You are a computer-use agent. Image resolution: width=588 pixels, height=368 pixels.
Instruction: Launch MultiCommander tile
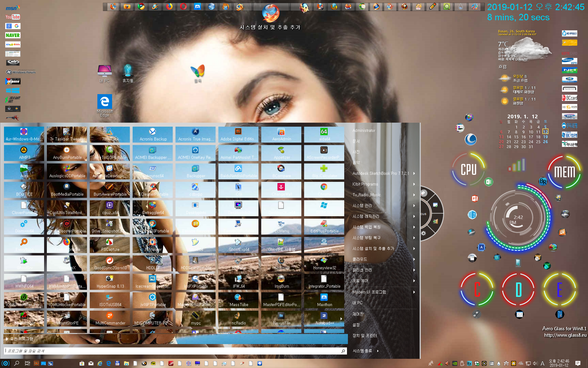110,319
